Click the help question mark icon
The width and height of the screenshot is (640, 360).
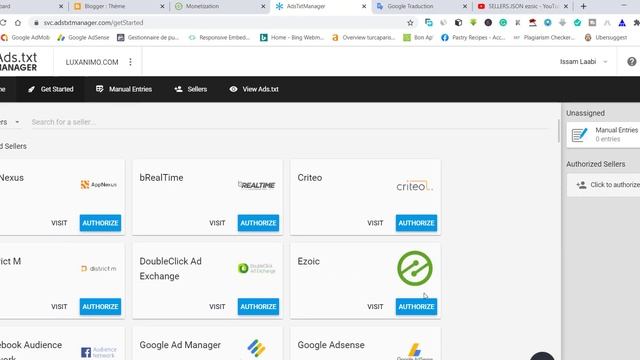point(631,62)
